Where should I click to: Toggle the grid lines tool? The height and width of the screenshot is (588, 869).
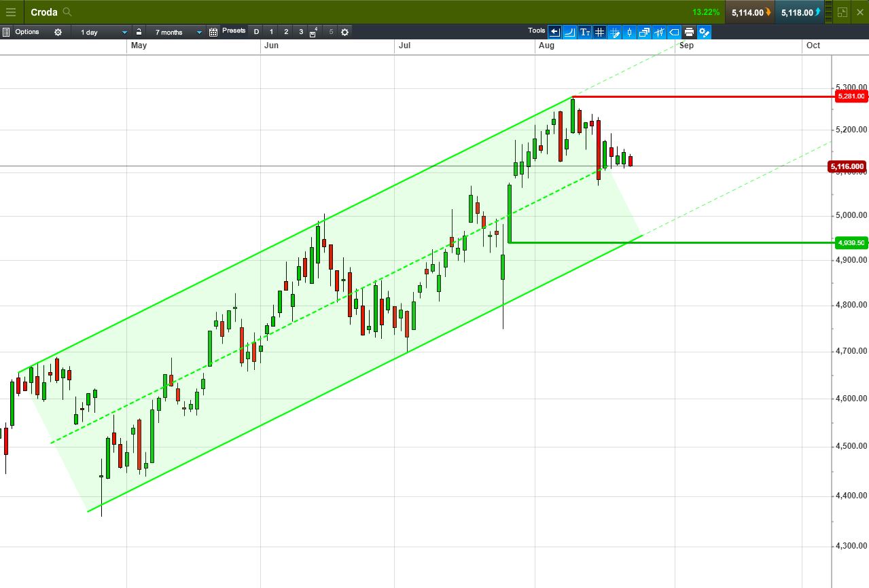click(599, 32)
